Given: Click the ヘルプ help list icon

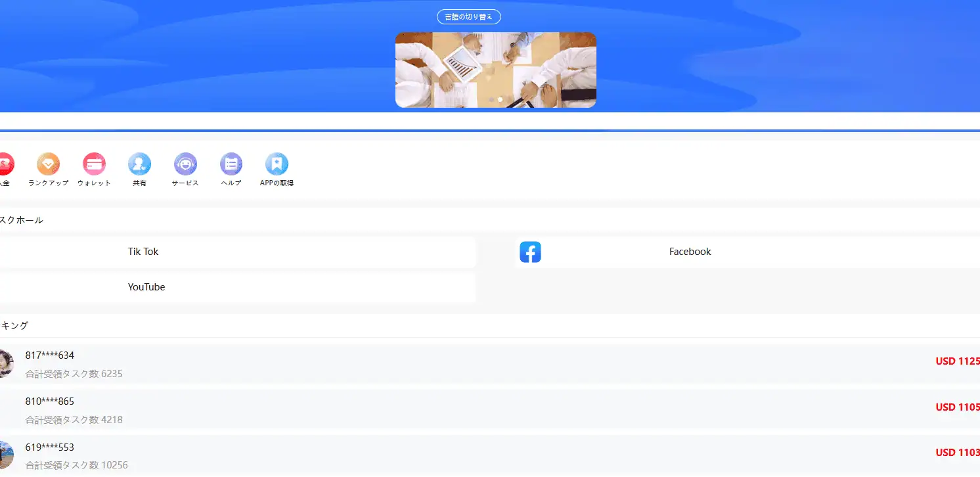Looking at the screenshot, I should click(x=231, y=164).
